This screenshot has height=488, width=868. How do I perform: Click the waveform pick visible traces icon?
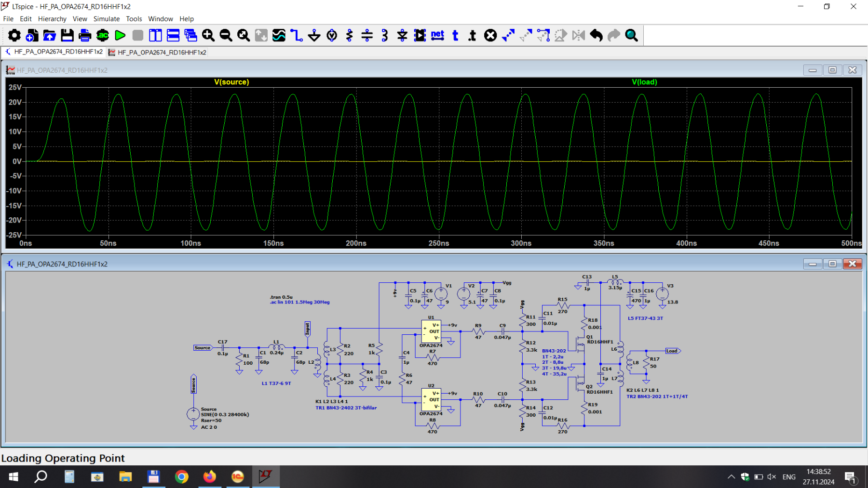(279, 35)
